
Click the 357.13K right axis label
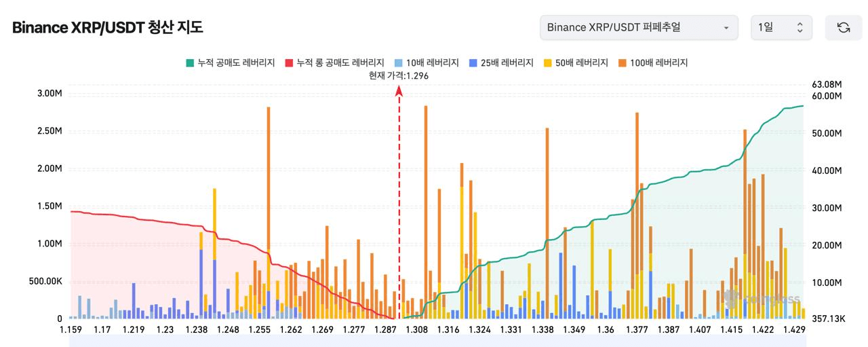(x=829, y=318)
